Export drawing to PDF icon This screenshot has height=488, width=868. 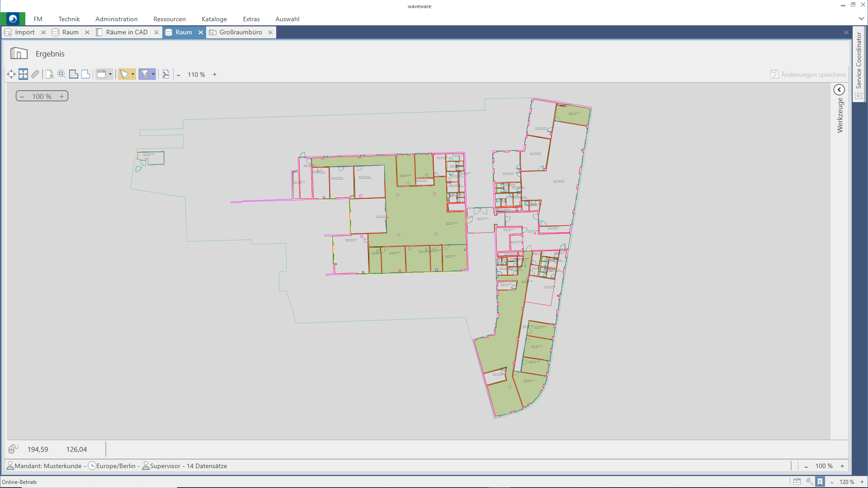coord(166,75)
